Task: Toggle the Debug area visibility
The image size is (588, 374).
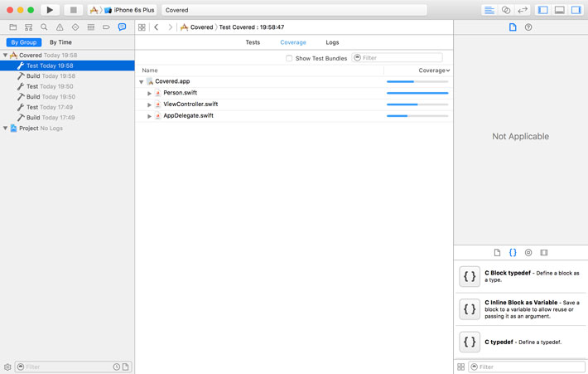Action: 560,10
